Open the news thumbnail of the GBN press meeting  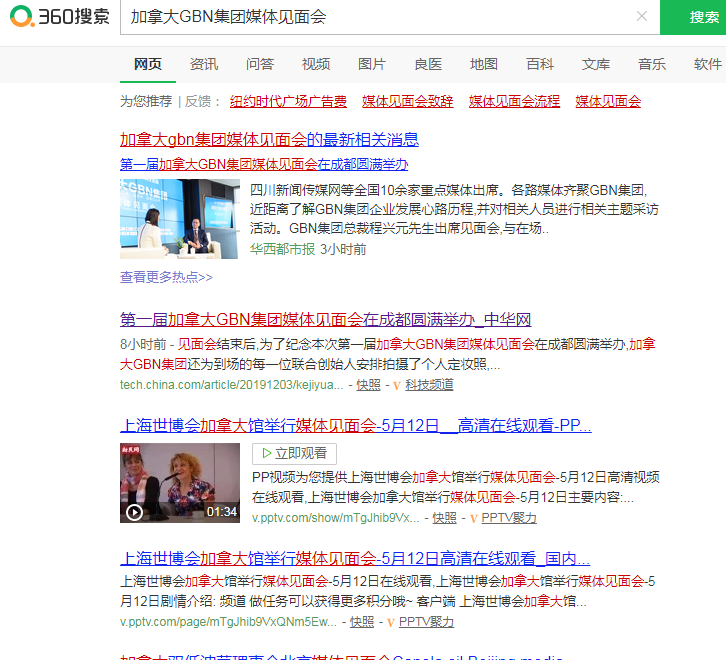point(179,219)
